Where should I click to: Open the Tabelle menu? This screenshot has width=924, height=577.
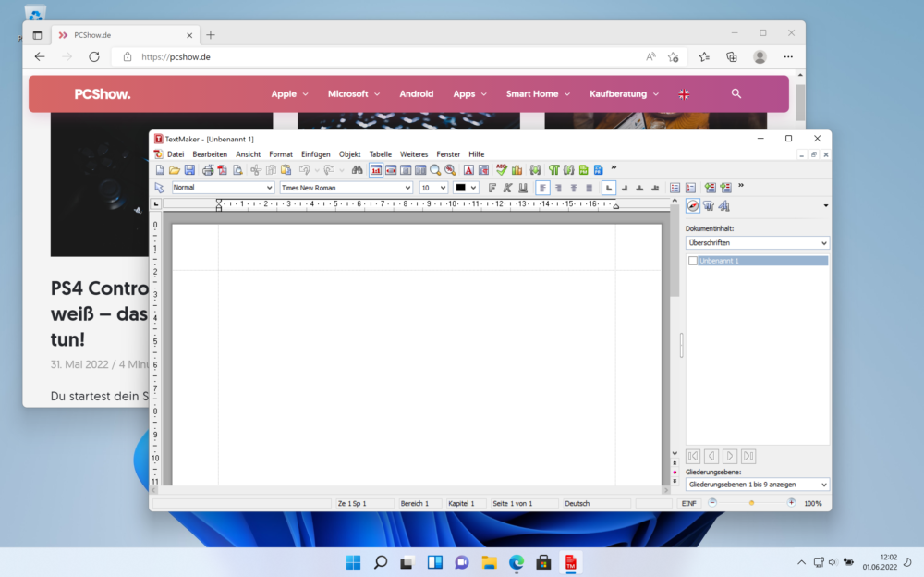pyautogui.click(x=380, y=154)
